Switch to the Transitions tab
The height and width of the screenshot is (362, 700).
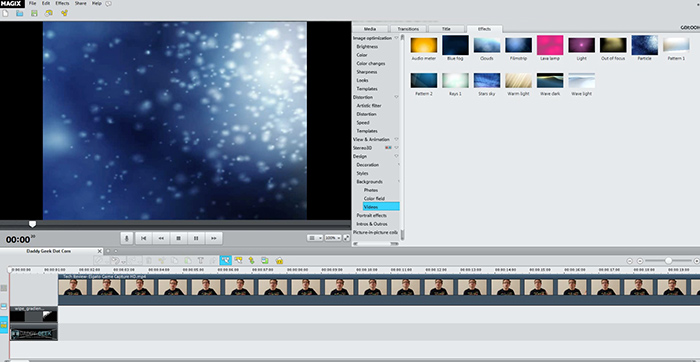tap(408, 29)
